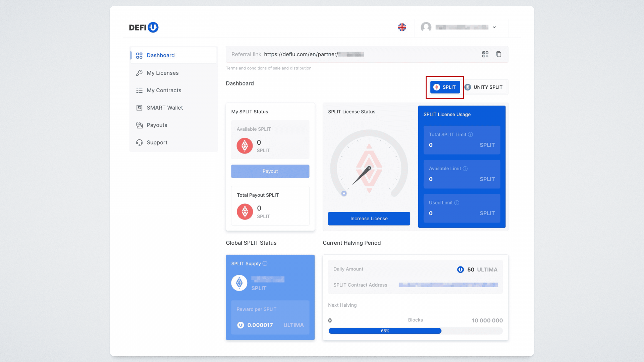The width and height of the screenshot is (644, 362).
Task: Click the Available Limit info icon
Action: point(465,169)
